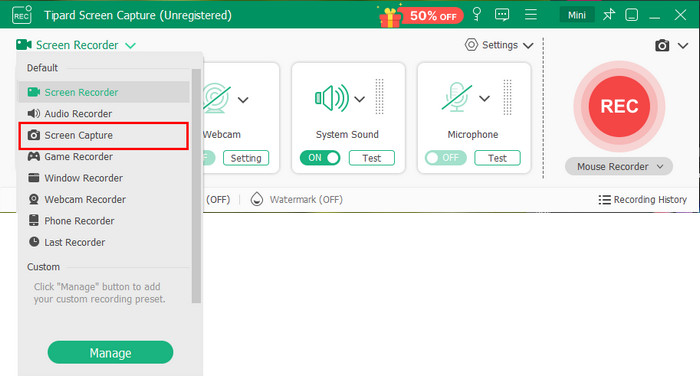Click the Manage presets button
This screenshot has height=376, width=700.
(x=110, y=353)
